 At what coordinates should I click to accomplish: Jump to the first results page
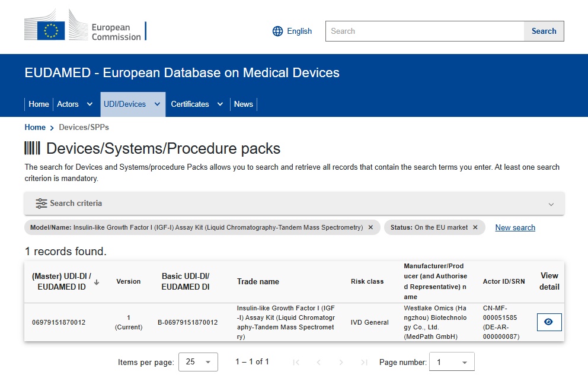pos(296,362)
